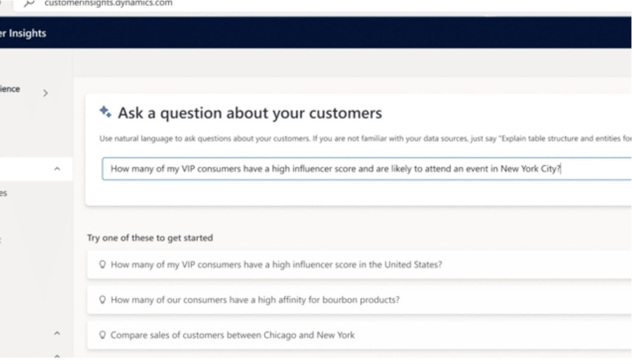Collapse the lower sidebar group chevron
Screen dimensions: 632x364
click(57, 333)
